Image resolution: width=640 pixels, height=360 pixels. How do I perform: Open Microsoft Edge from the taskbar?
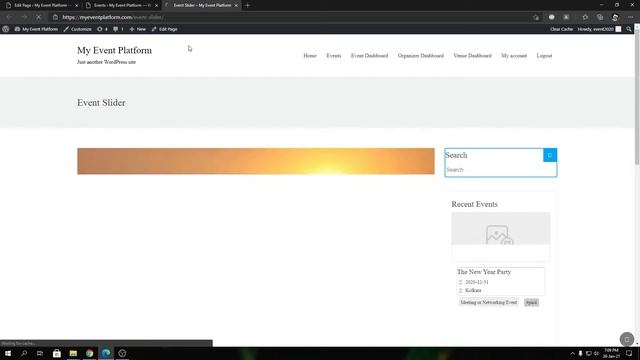coord(106,353)
